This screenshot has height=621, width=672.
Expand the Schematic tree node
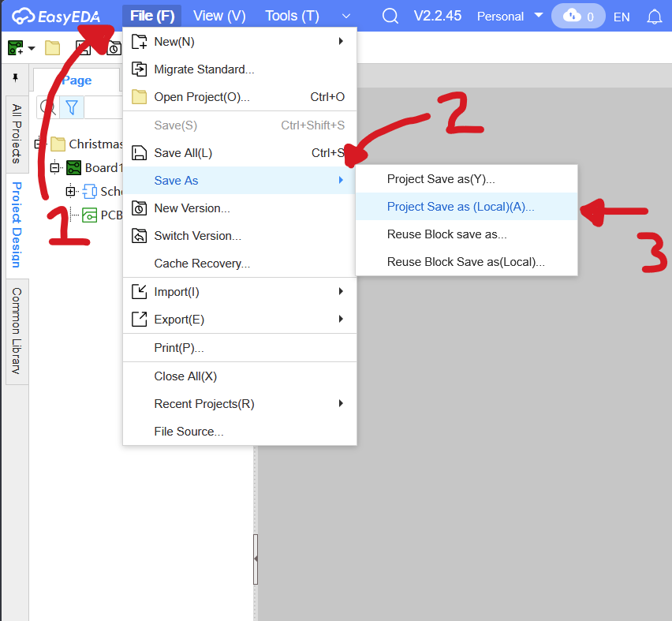(70, 191)
